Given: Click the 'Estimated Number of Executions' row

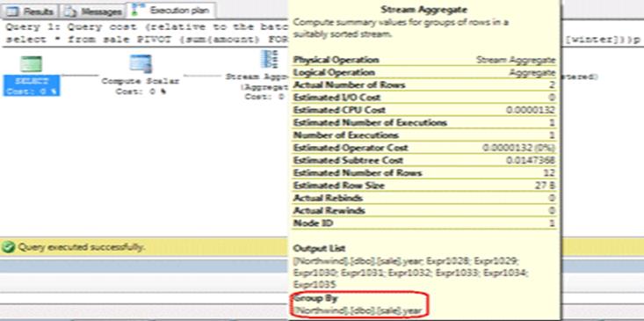Looking at the screenshot, I should click(424, 122).
